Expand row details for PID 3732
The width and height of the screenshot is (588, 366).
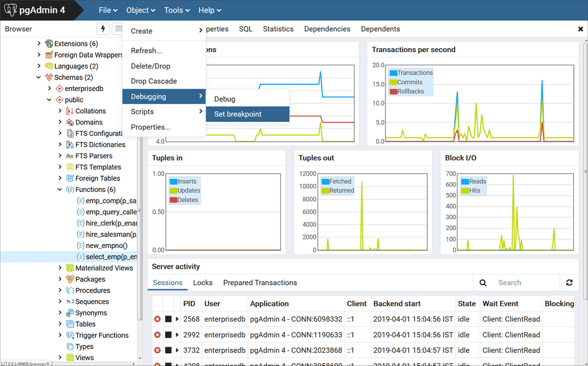(177, 350)
